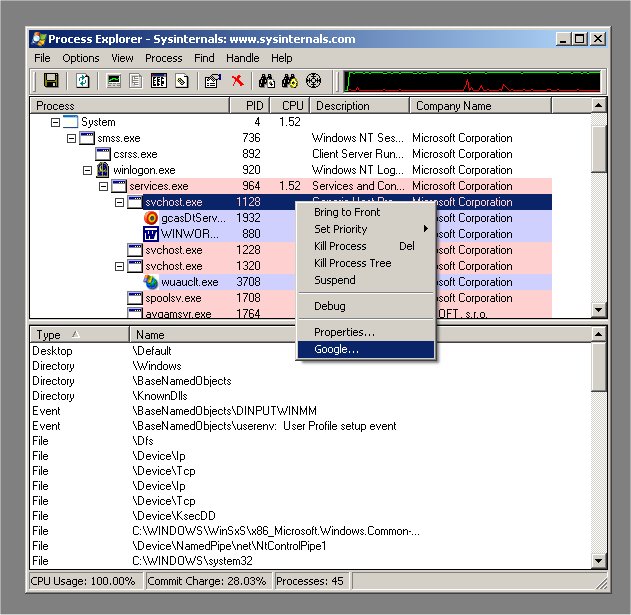Collapse the smss.exe tree node
Screen dimensions: 631x615
[72, 138]
